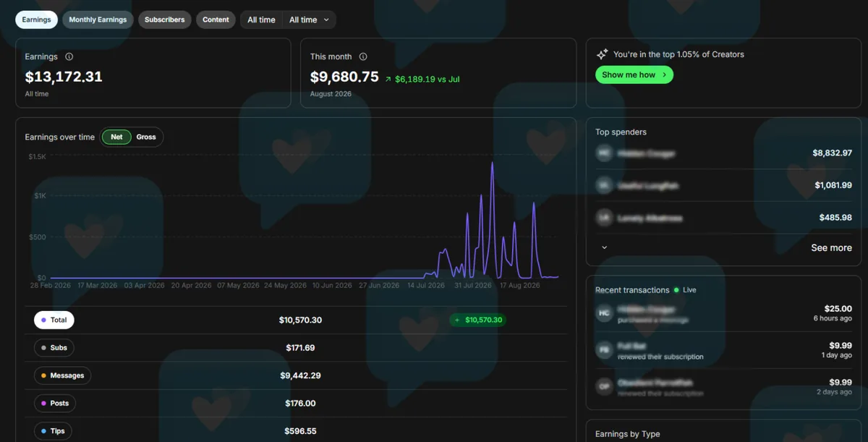Click the 6 hours ago timestamp
The height and width of the screenshot is (442, 868).
click(x=832, y=318)
